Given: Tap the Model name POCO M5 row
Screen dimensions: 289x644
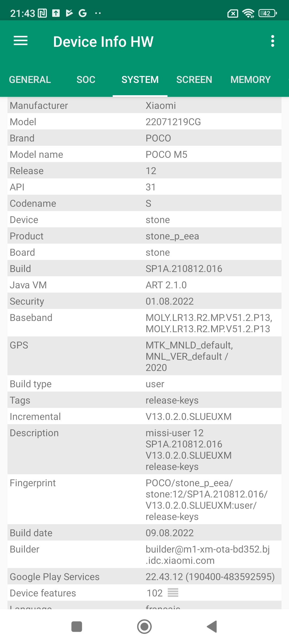Looking at the screenshot, I should (144, 154).
